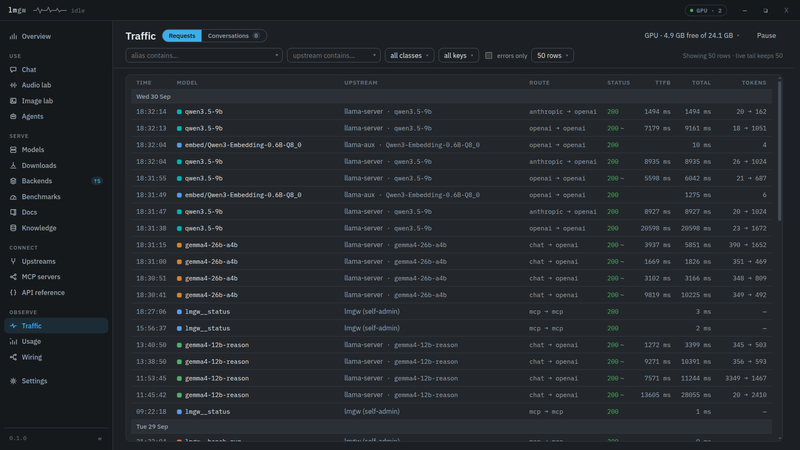Expand the all keys filter

click(x=458, y=56)
